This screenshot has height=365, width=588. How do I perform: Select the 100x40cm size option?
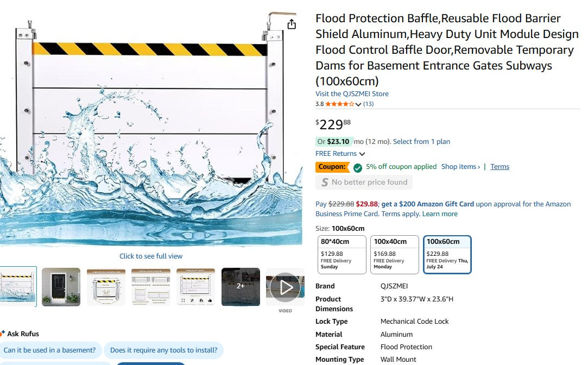[394, 254]
